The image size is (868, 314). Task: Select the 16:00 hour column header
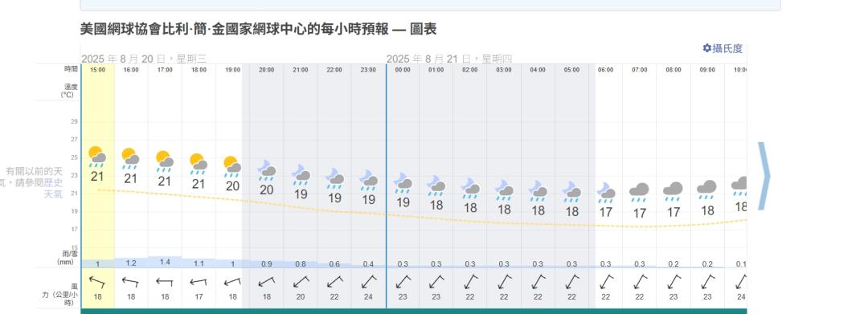pos(131,70)
